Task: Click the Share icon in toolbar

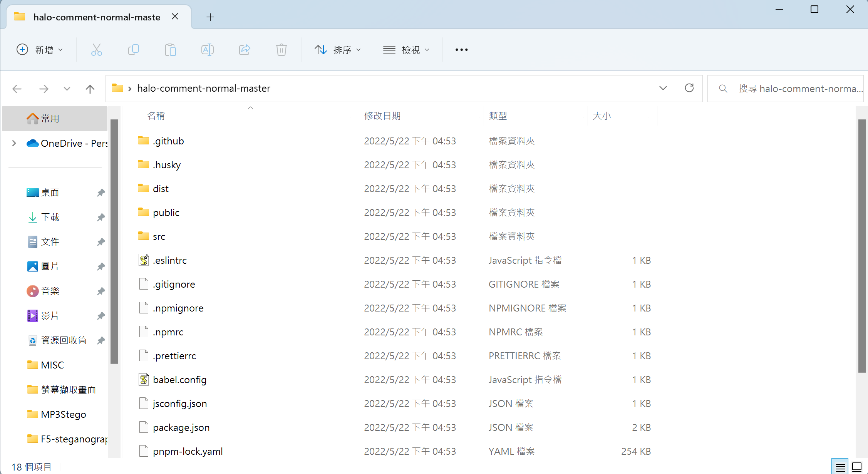Action: click(x=245, y=50)
